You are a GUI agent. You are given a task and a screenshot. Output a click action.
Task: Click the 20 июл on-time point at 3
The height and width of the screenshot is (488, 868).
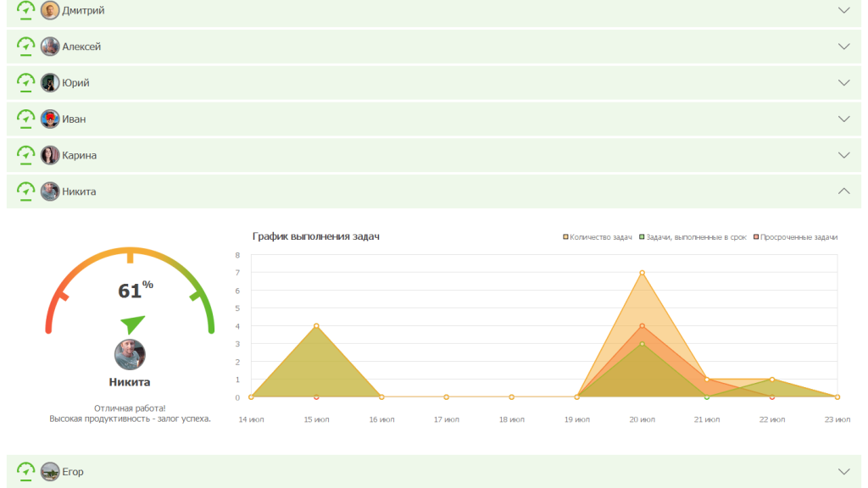point(643,344)
